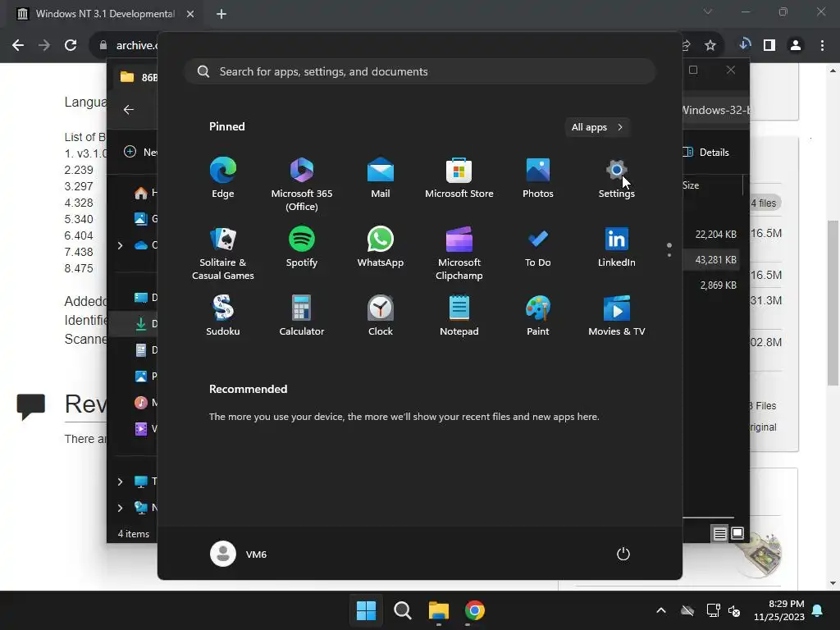This screenshot has height=630, width=840.
Task: Launch Solitaire & Casual Games
Action: (223, 253)
